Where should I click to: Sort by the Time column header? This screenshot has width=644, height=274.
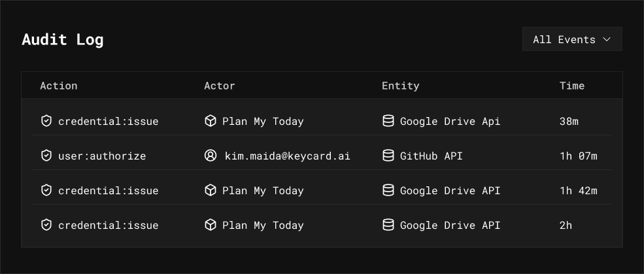[571, 86]
